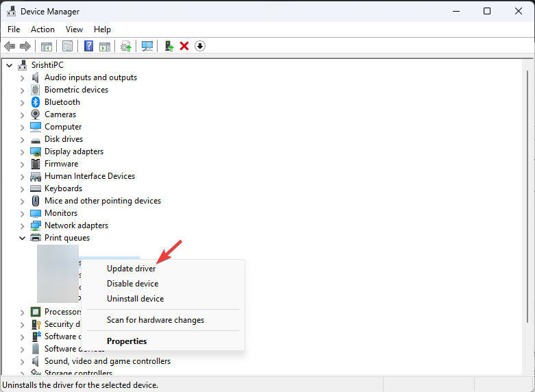Click the Print queues printer icon
535x392 pixels.
click(x=36, y=238)
